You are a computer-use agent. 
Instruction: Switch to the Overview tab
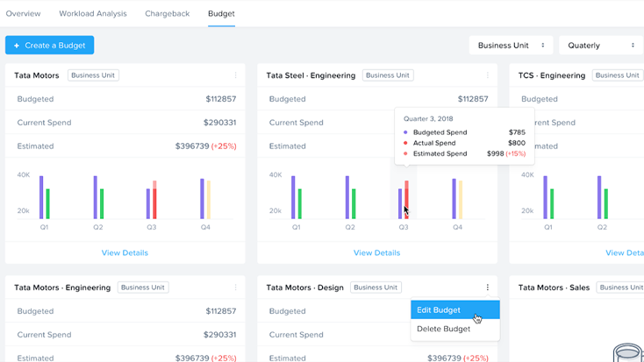click(x=23, y=14)
